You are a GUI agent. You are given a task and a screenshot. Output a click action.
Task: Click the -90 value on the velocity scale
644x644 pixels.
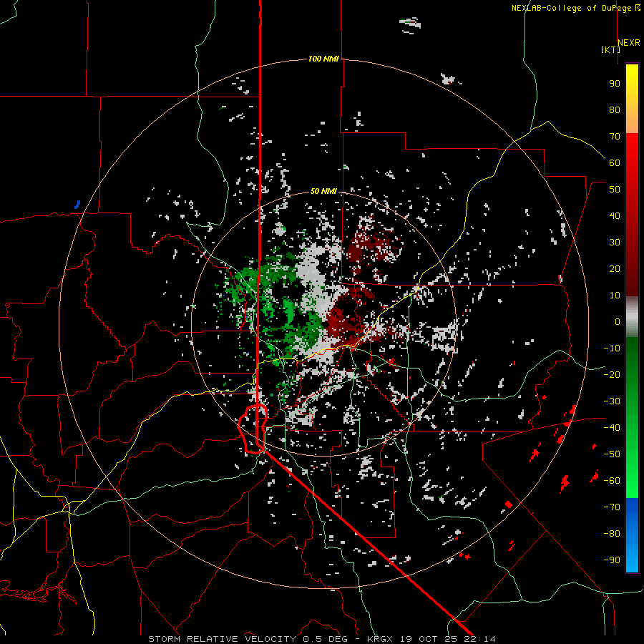click(x=612, y=560)
